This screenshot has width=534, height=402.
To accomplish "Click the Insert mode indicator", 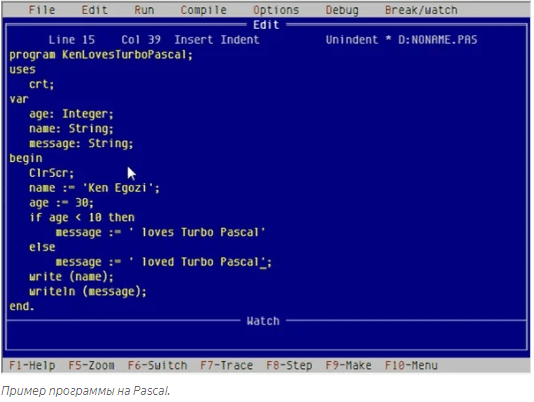I will click(x=194, y=40).
